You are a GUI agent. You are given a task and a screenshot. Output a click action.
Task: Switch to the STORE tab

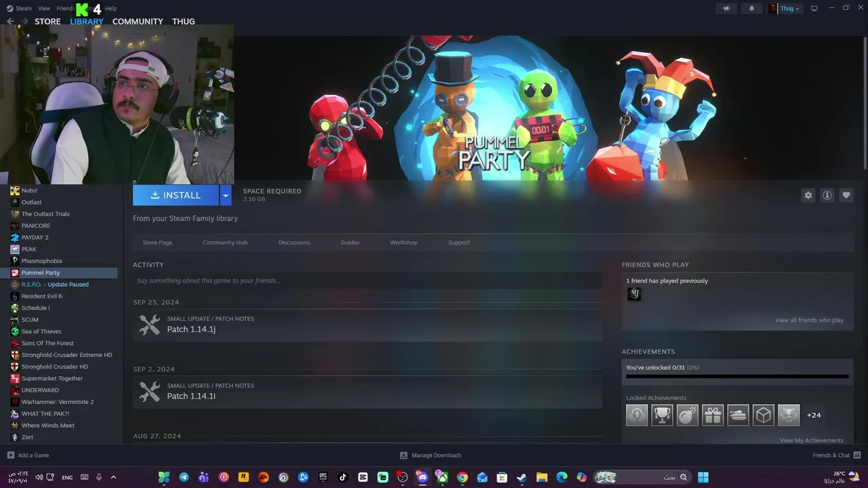(x=47, y=22)
